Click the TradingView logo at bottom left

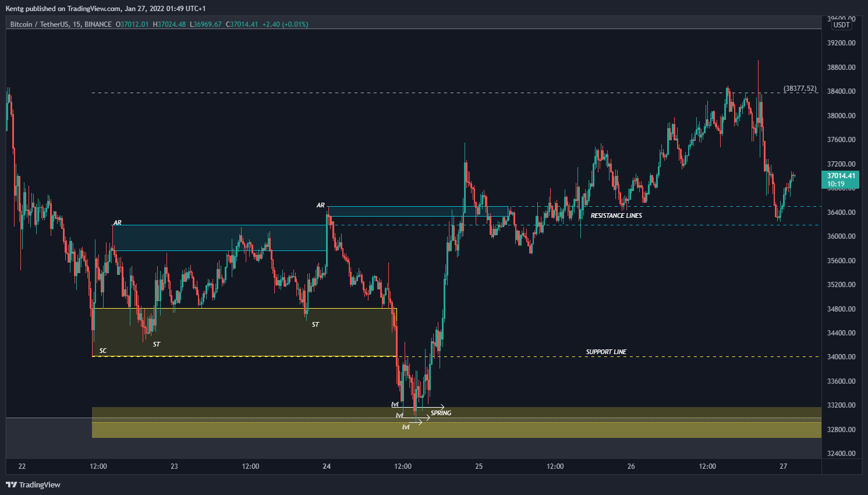tap(33, 485)
